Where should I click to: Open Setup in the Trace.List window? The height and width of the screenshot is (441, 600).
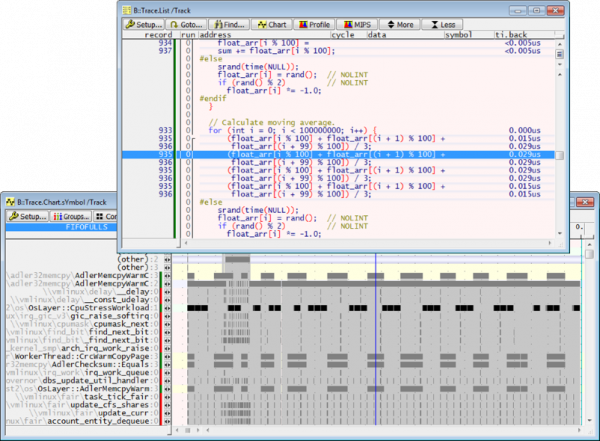pos(145,23)
